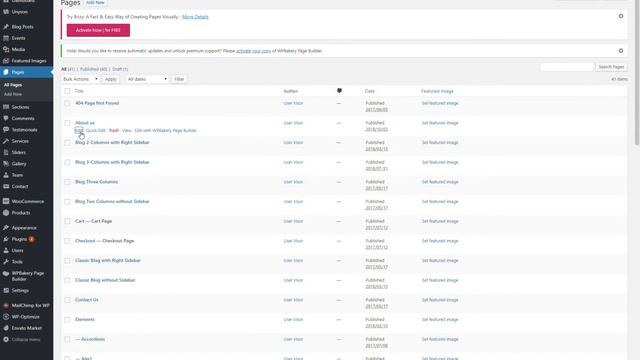Click the Trash link under About us
The height and width of the screenshot is (360, 640).
(x=114, y=130)
